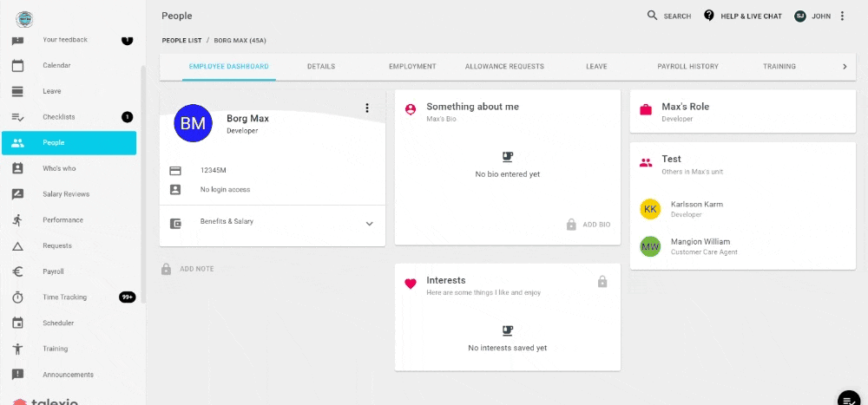The image size is (868, 405).
Task: Open the Calendar icon in sidebar
Action: 17,65
